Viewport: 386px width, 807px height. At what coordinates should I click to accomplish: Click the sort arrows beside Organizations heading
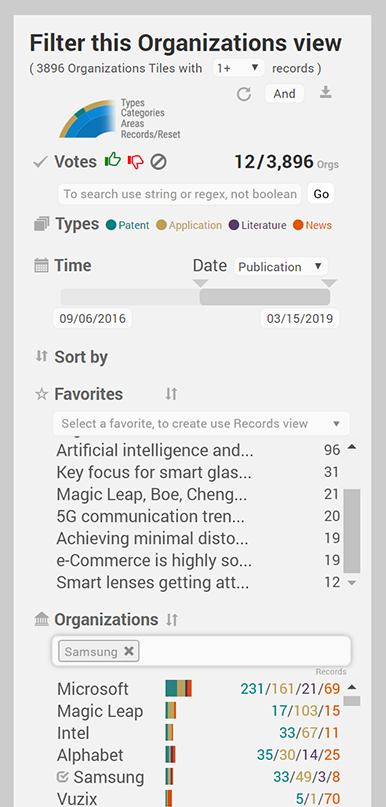point(172,620)
